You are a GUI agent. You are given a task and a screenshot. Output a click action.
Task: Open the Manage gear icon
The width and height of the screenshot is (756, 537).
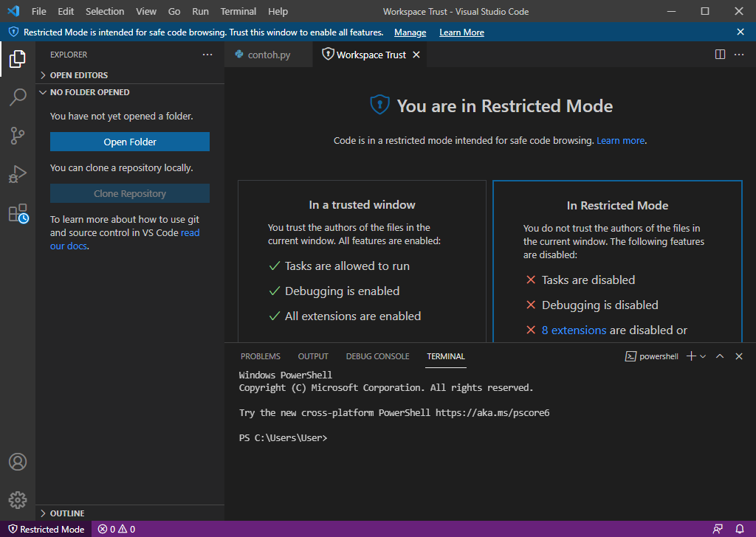click(x=18, y=500)
